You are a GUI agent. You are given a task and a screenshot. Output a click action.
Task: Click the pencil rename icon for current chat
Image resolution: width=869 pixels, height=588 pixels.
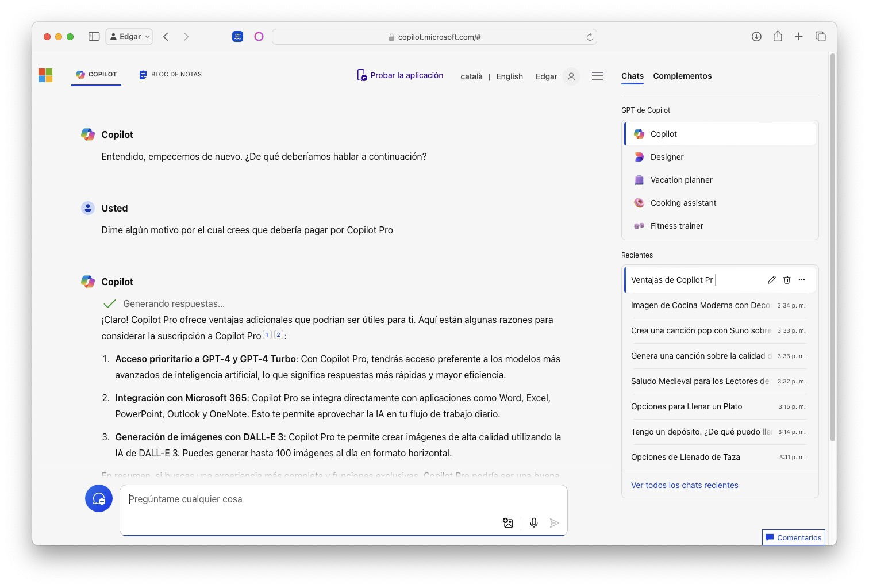tap(771, 280)
